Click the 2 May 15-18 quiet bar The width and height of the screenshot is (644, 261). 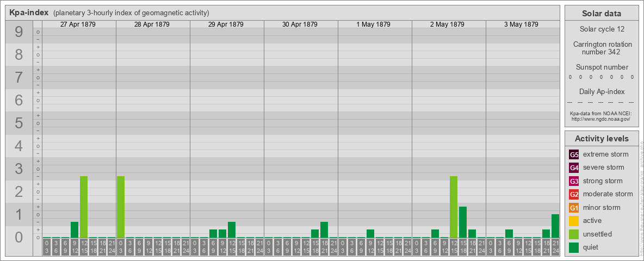pyautogui.click(x=462, y=222)
